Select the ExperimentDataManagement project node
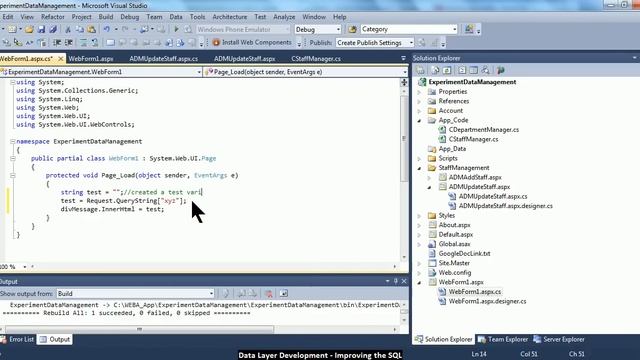 point(472,82)
